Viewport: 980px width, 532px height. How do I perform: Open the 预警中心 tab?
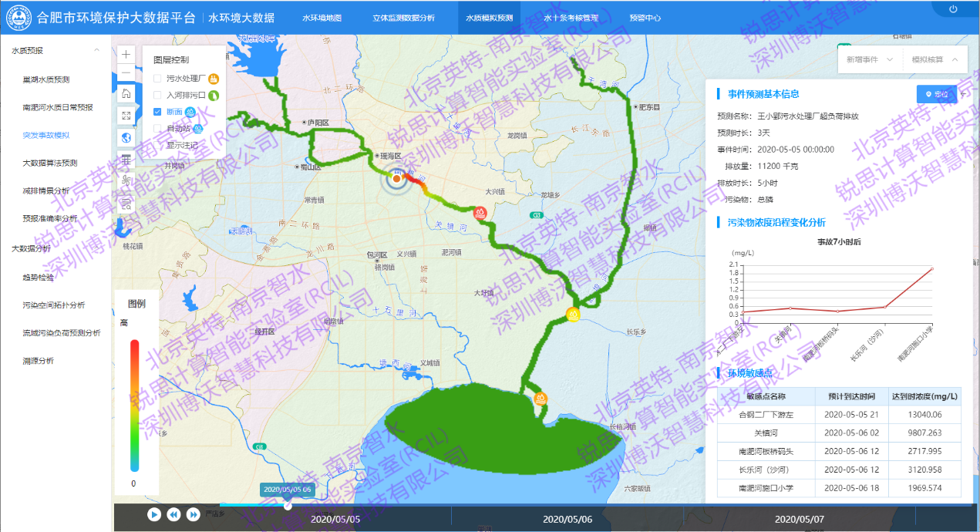pos(645,18)
